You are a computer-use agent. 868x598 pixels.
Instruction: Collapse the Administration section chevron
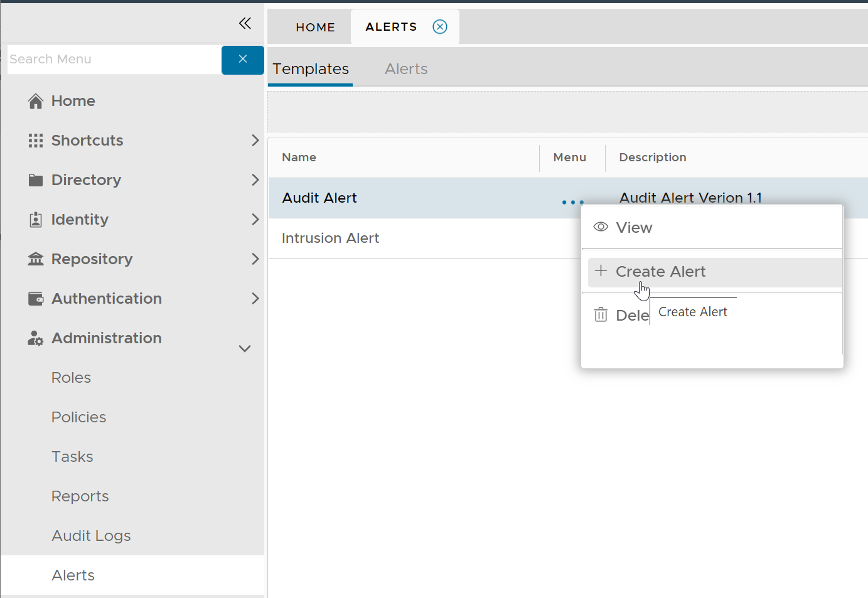pos(245,349)
